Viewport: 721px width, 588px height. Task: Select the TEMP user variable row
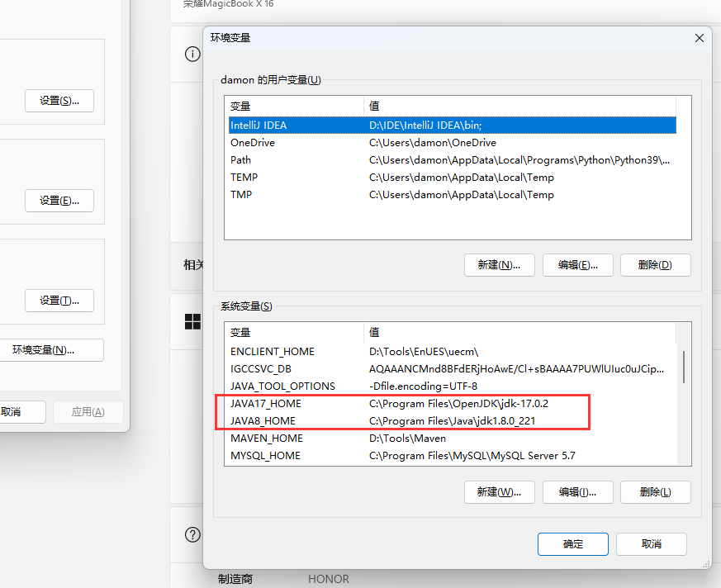tap(453, 178)
